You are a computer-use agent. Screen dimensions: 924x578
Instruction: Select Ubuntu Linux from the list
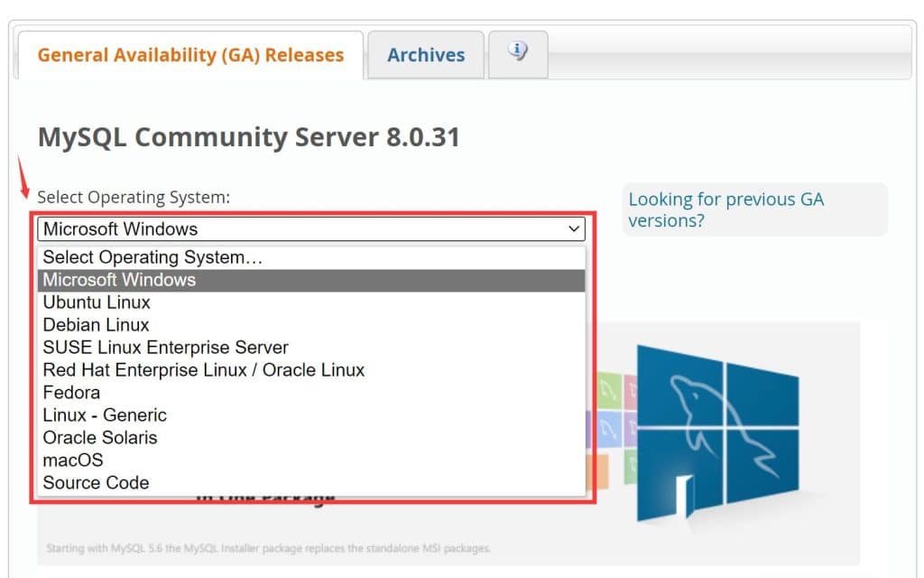tap(97, 303)
